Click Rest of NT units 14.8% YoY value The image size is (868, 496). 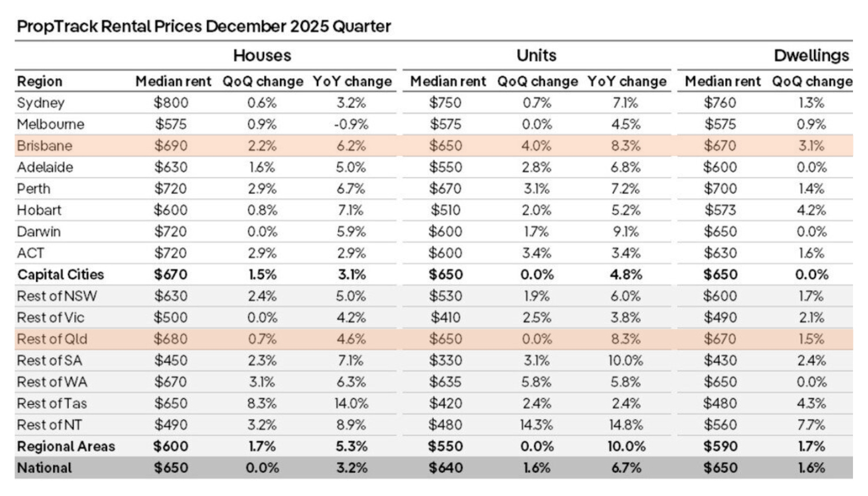626,425
